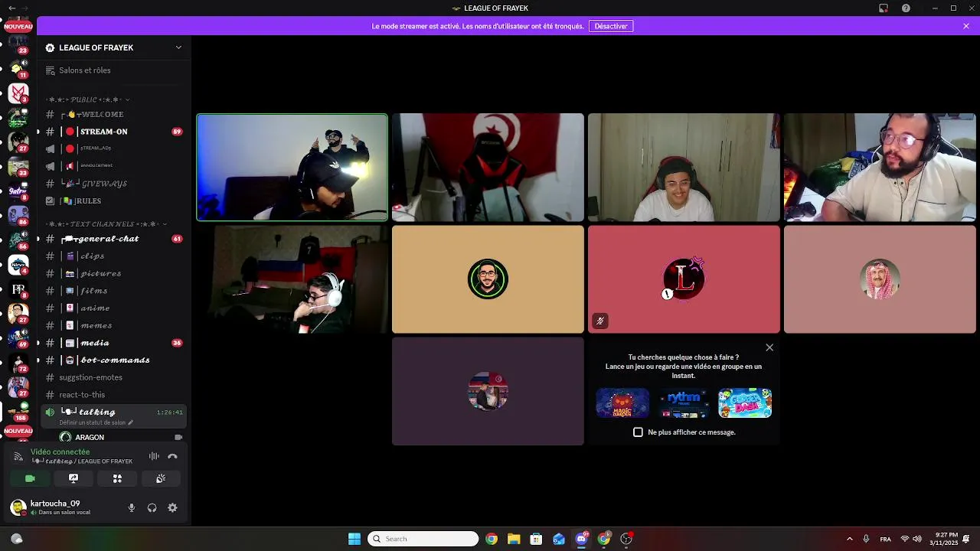Open the films channel
The width and height of the screenshot is (980, 551).
[115, 291]
